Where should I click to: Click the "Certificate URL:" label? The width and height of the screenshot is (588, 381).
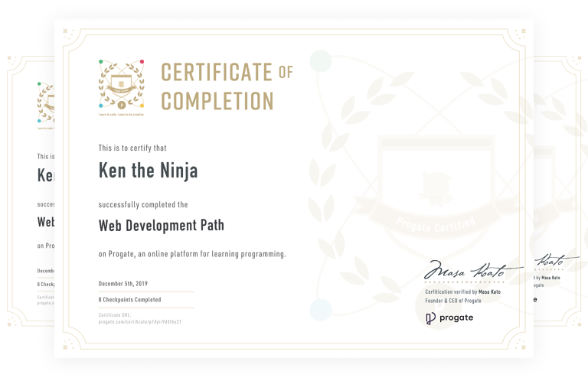pyautogui.click(x=115, y=315)
